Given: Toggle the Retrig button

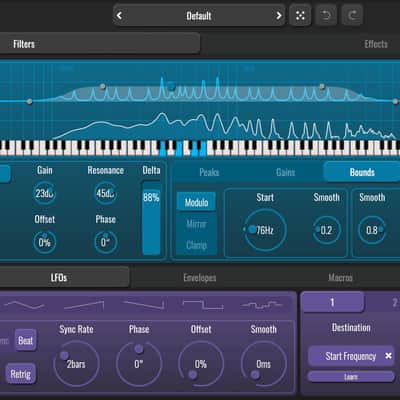Looking at the screenshot, I should tap(20, 374).
